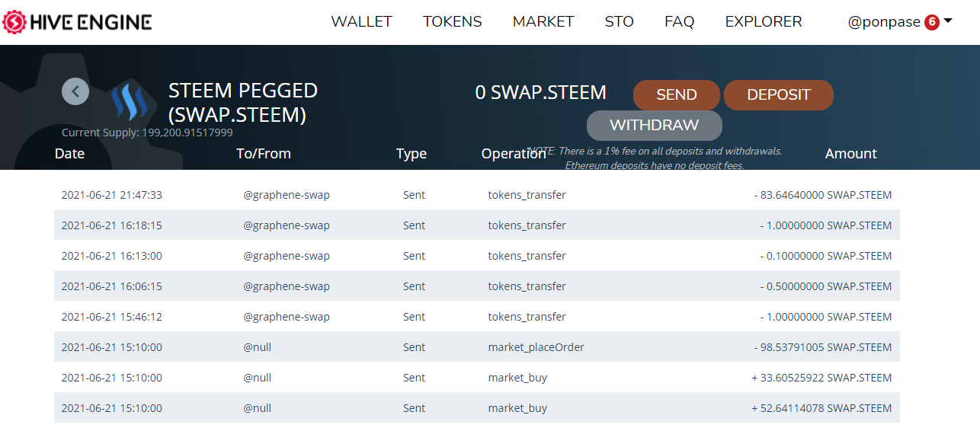Image resolution: width=980 pixels, height=431 pixels.
Task: Open the FAQ menu item
Action: (x=680, y=22)
